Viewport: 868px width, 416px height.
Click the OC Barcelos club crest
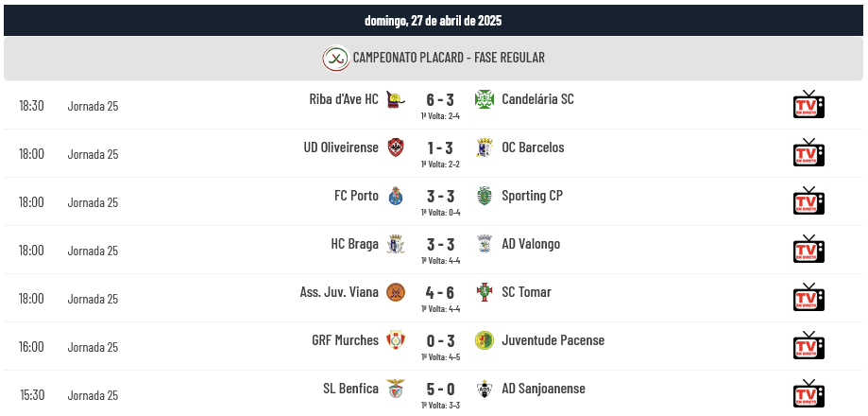tap(485, 147)
